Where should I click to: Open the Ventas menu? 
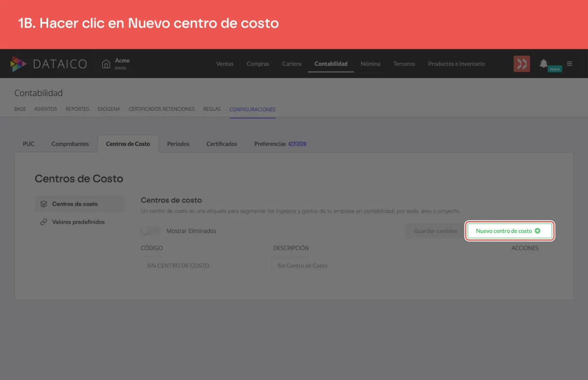coord(225,64)
